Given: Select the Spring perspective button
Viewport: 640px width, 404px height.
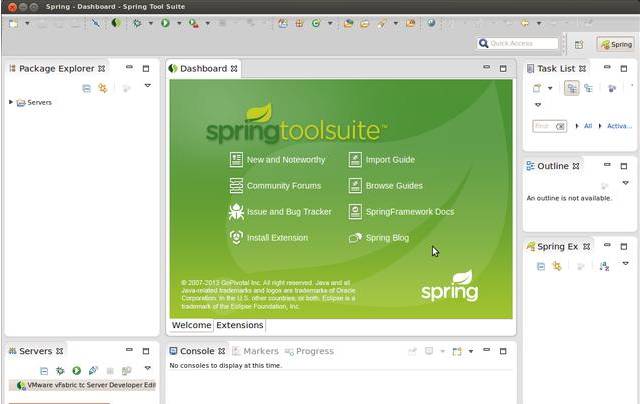Looking at the screenshot, I should coord(616,44).
